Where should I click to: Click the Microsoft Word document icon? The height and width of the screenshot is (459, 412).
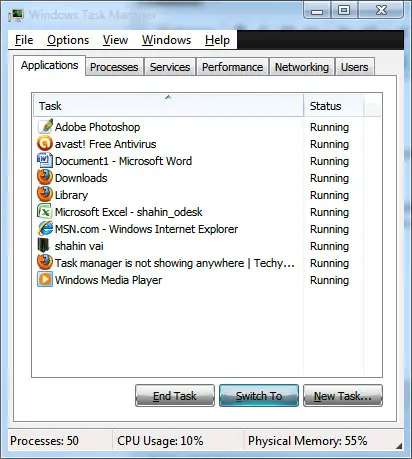coord(45,161)
